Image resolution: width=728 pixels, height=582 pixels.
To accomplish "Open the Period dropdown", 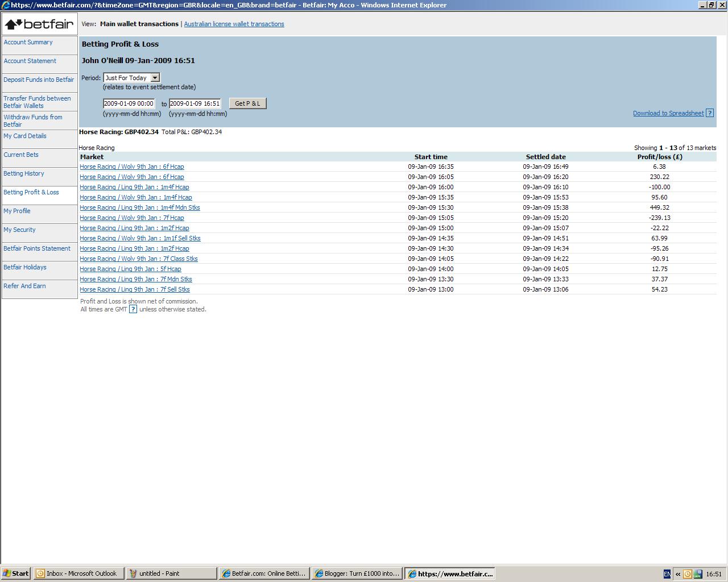I will click(131, 78).
